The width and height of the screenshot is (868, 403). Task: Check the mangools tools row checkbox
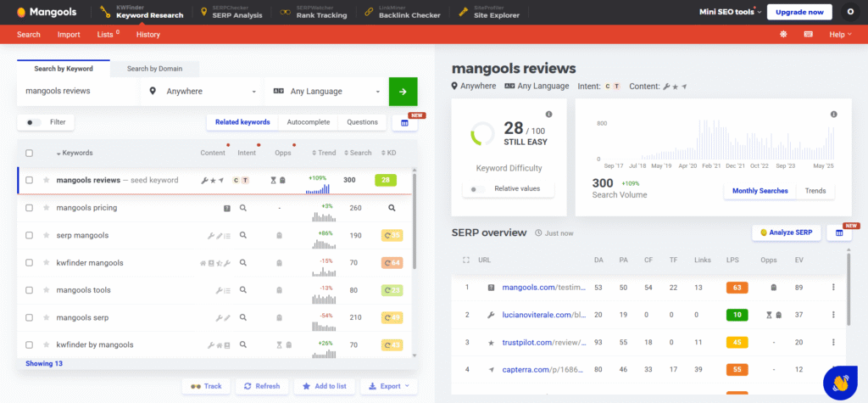(x=30, y=290)
